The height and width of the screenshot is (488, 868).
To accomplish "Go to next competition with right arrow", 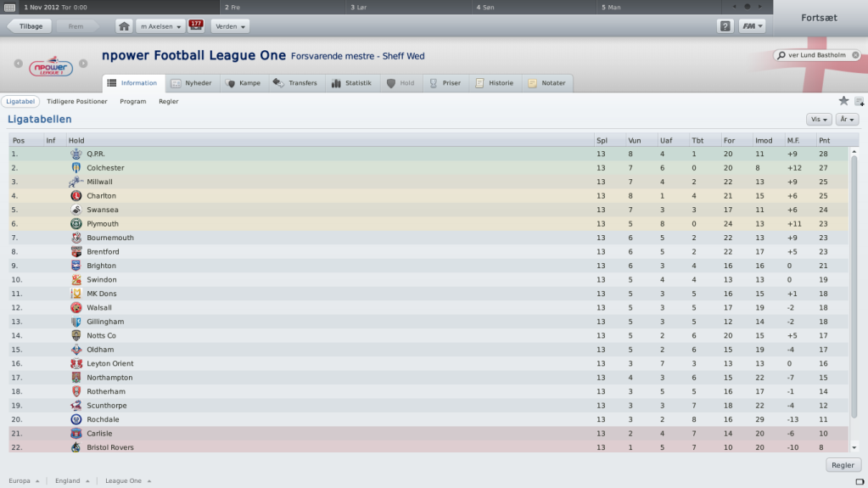I will pyautogui.click(x=83, y=64).
